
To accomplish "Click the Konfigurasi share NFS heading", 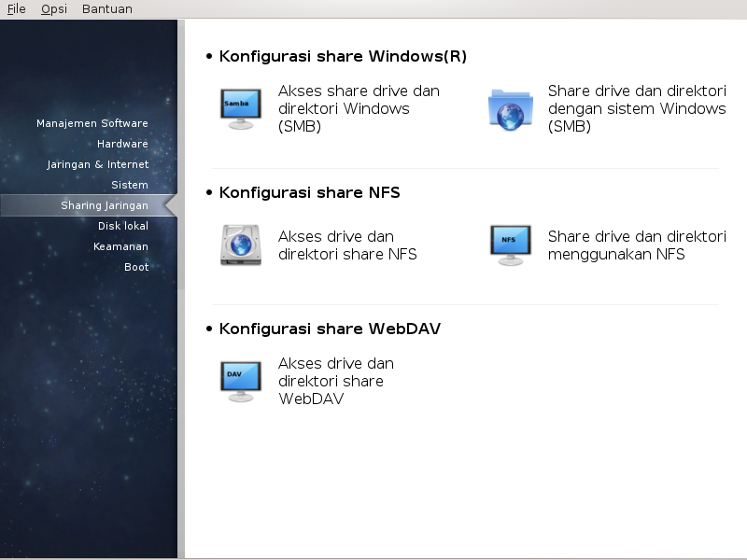I will tap(309, 192).
